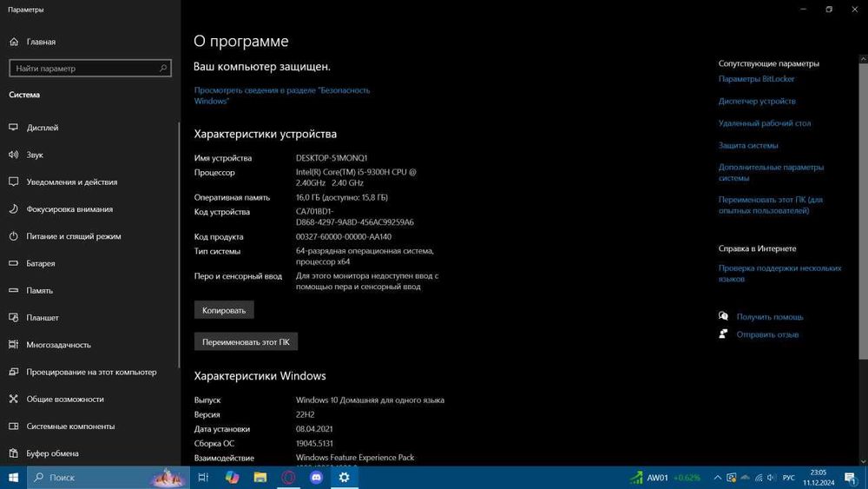This screenshot has height=489, width=868.
Task: Click version value 22H2
Action: 305,414
